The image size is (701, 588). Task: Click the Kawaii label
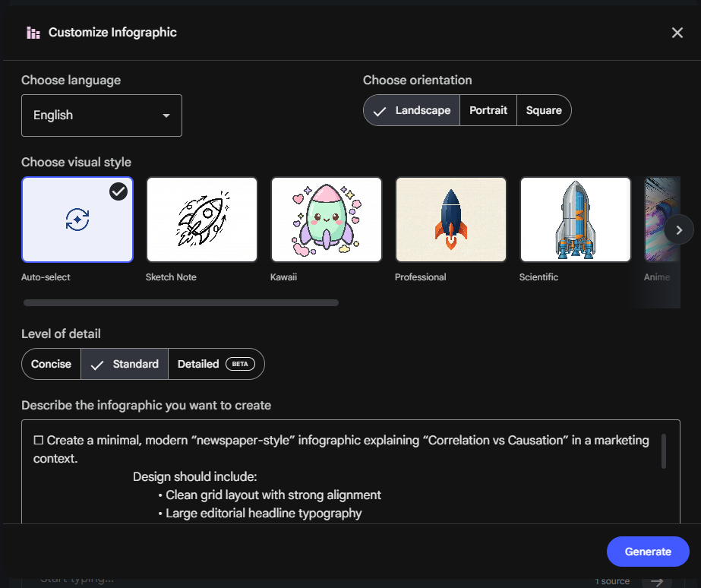283,277
